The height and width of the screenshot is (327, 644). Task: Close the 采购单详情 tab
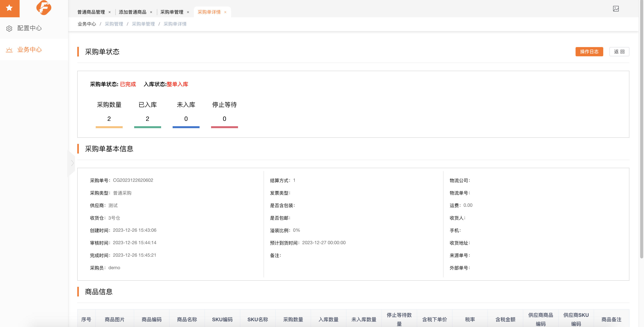tap(225, 12)
